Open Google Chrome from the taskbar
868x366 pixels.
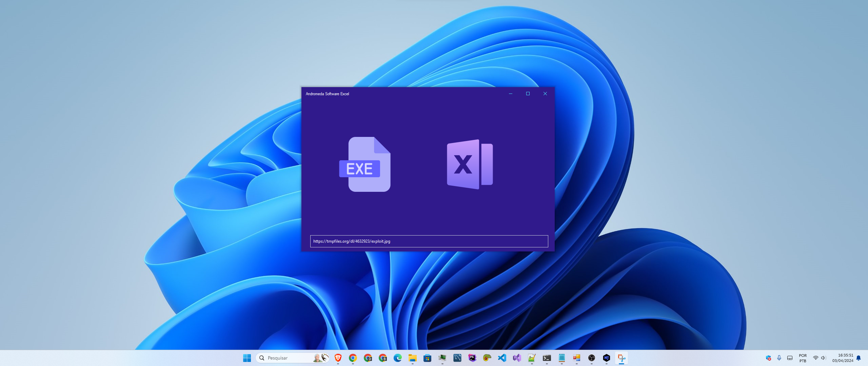[352, 358]
